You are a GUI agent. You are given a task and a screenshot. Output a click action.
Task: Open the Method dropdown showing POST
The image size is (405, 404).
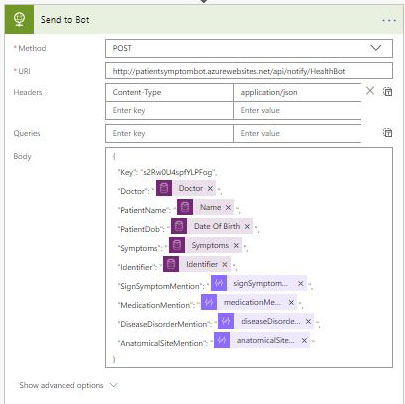pos(249,48)
